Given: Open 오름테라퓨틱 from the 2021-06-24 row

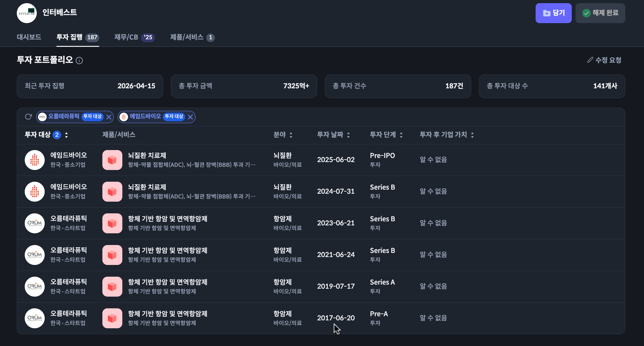Looking at the screenshot, I should (x=68, y=250).
